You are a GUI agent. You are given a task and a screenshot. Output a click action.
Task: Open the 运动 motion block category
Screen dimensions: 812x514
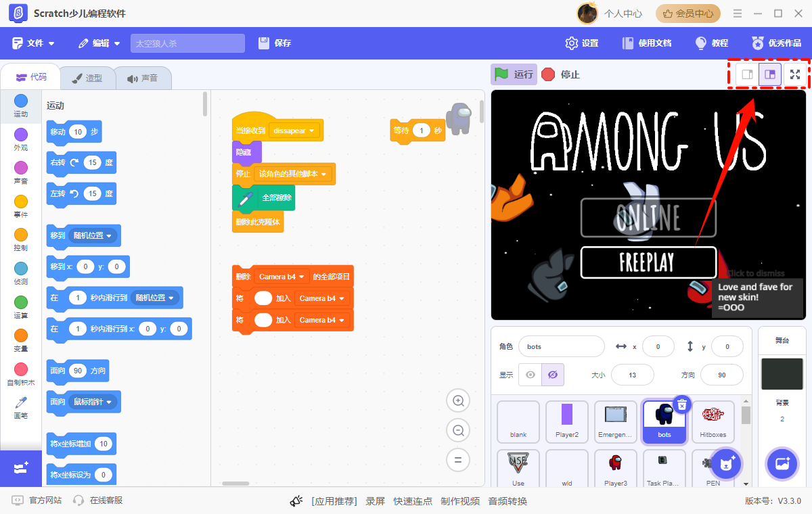(21, 106)
